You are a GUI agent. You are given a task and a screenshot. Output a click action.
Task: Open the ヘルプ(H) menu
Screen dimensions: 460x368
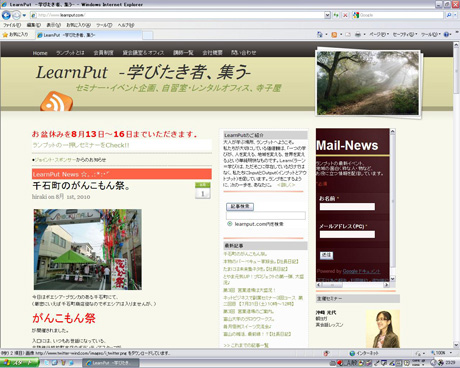[126, 25]
